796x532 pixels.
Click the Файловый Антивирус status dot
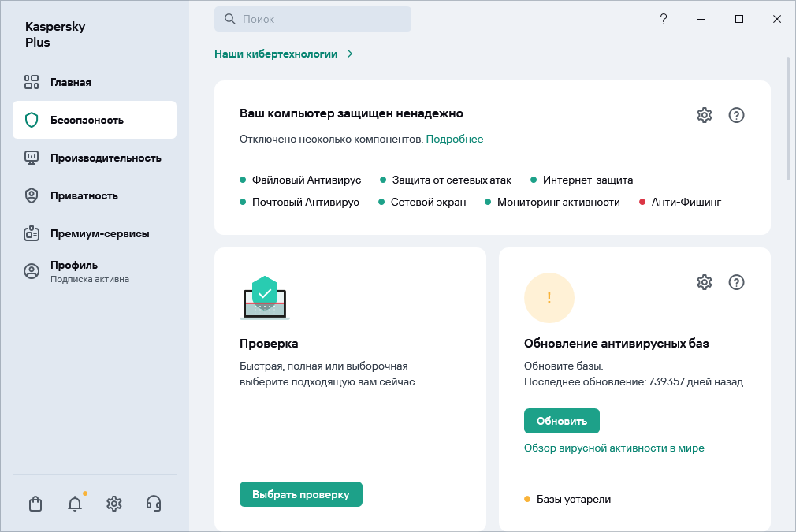(241, 180)
